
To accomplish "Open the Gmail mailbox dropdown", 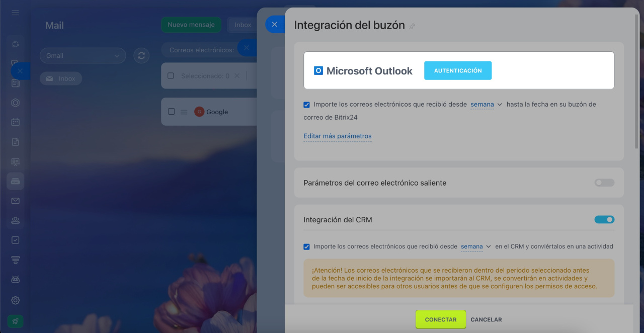I will pyautogui.click(x=83, y=56).
